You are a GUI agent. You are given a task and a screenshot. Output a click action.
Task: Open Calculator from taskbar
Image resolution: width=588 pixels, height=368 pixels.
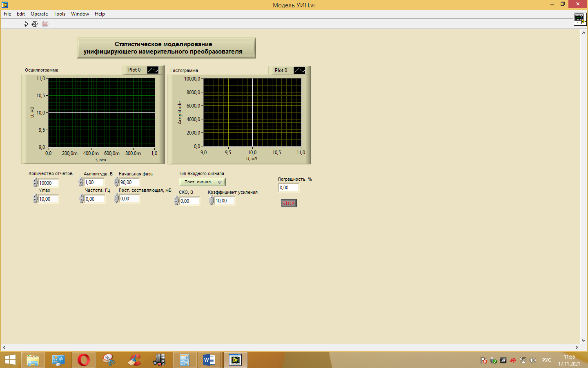[x=185, y=360]
